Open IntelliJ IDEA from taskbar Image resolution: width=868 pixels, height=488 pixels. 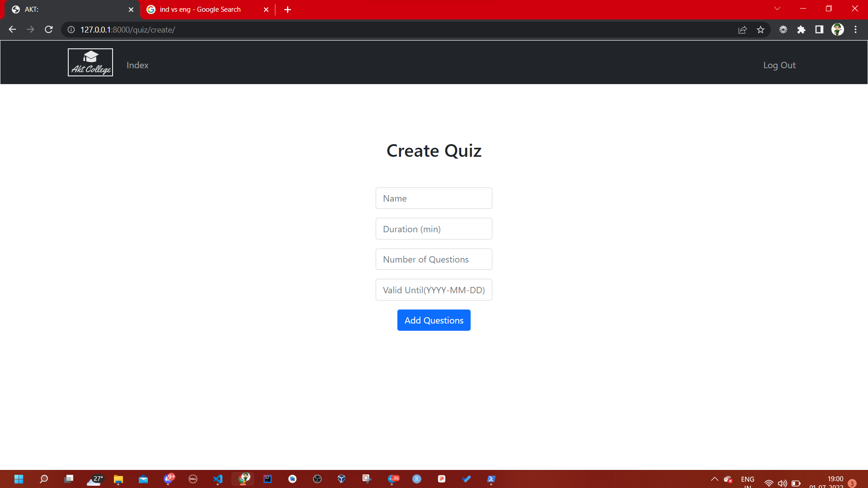[268, 479]
